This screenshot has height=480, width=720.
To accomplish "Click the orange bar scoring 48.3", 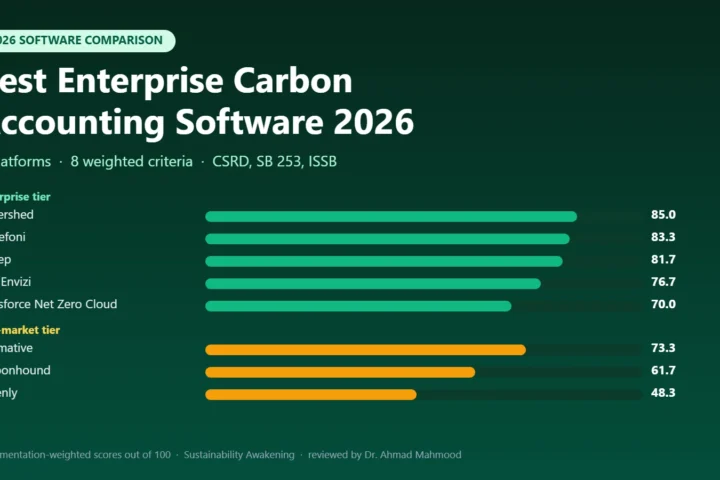I will 311,395.
